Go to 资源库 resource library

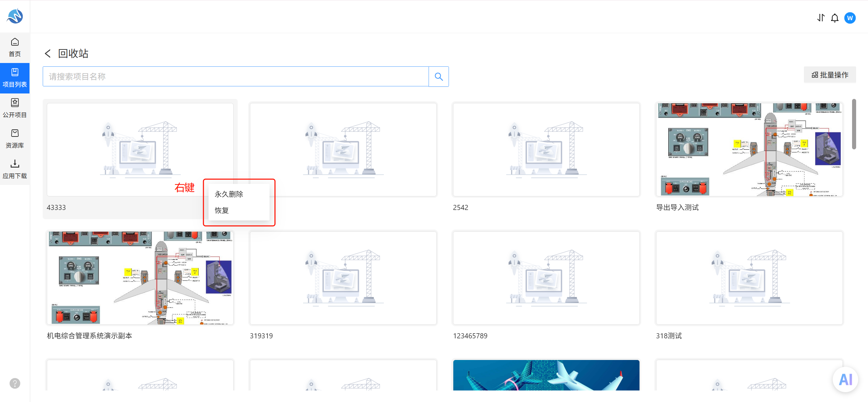[x=15, y=139]
